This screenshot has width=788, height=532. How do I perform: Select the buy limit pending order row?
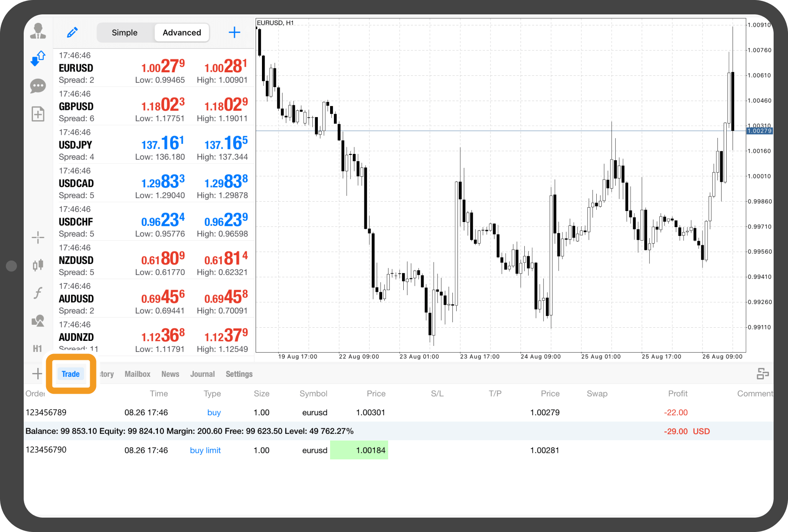[x=205, y=450]
